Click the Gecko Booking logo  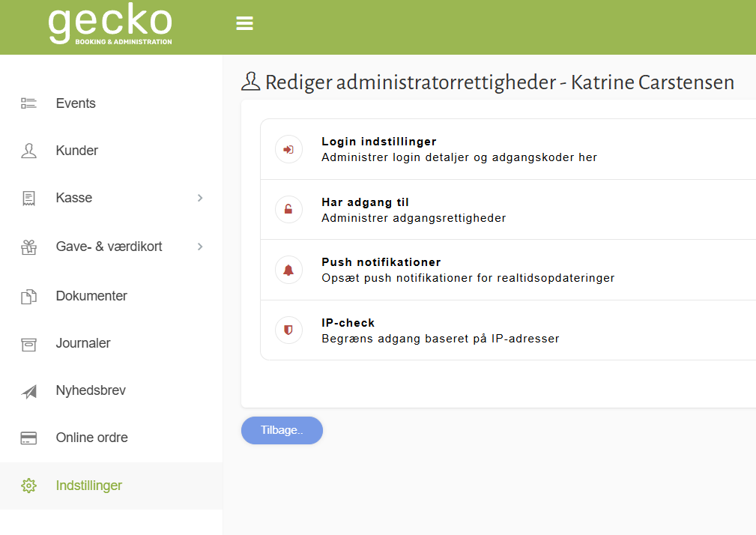pyautogui.click(x=109, y=25)
